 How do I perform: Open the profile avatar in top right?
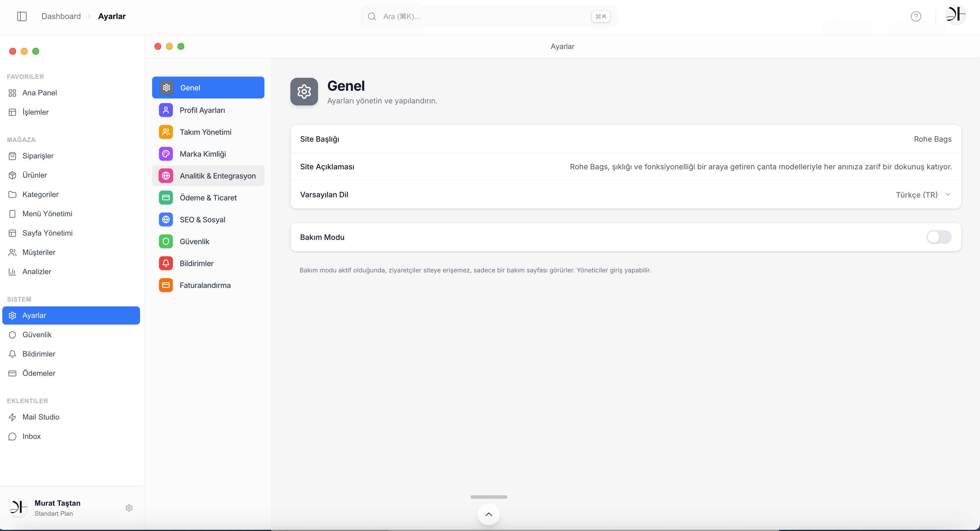(x=955, y=15)
